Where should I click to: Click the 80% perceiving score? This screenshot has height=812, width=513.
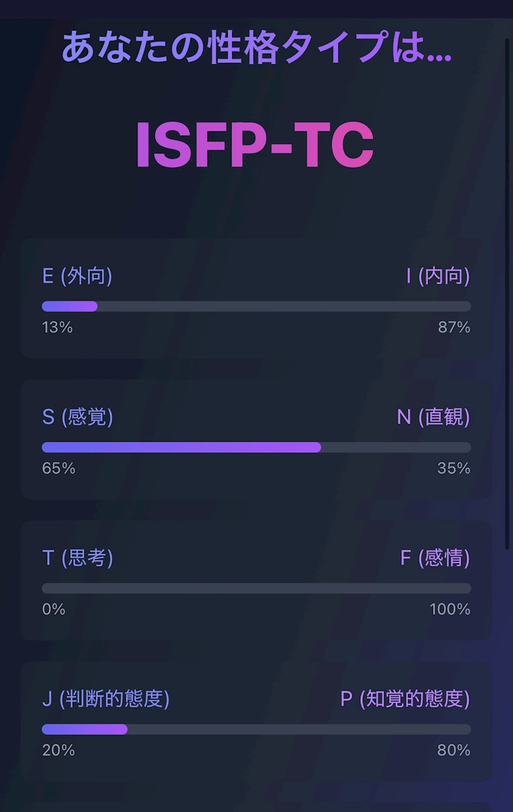[x=454, y=750]
